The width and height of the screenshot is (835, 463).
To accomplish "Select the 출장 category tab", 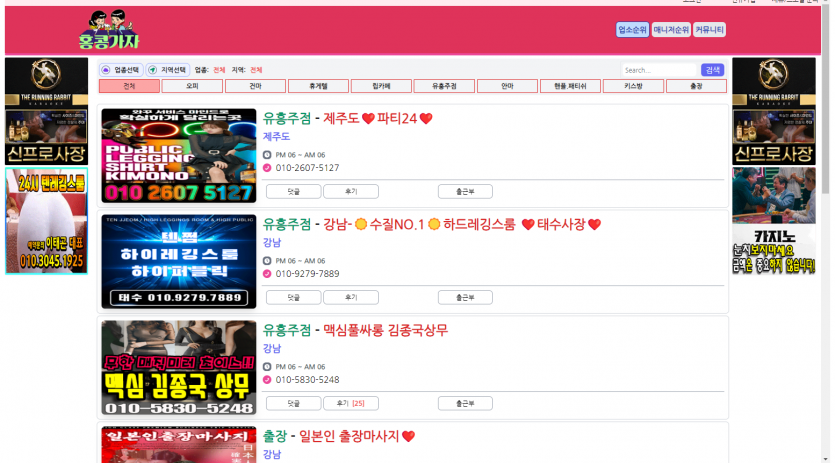I will (x=696, y=86).
